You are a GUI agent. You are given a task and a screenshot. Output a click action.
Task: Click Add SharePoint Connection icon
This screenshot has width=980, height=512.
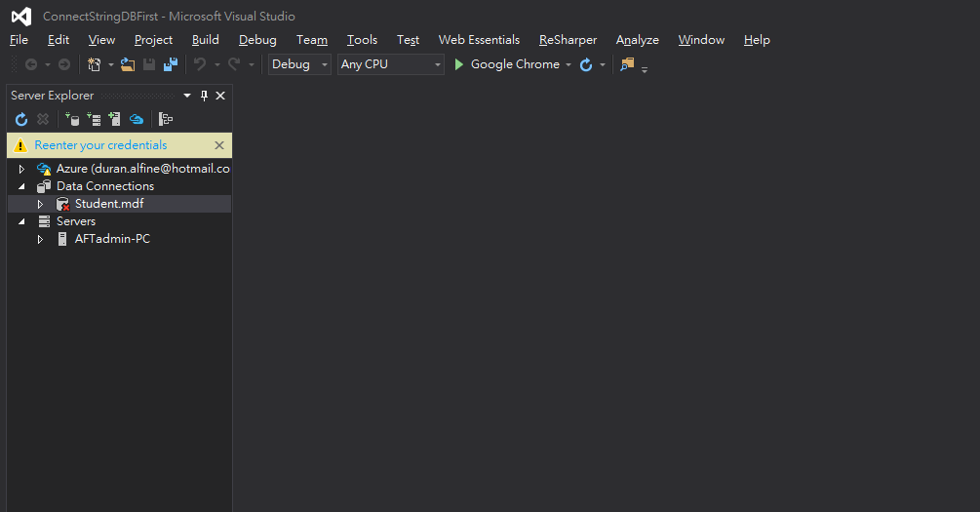(114, 119)
